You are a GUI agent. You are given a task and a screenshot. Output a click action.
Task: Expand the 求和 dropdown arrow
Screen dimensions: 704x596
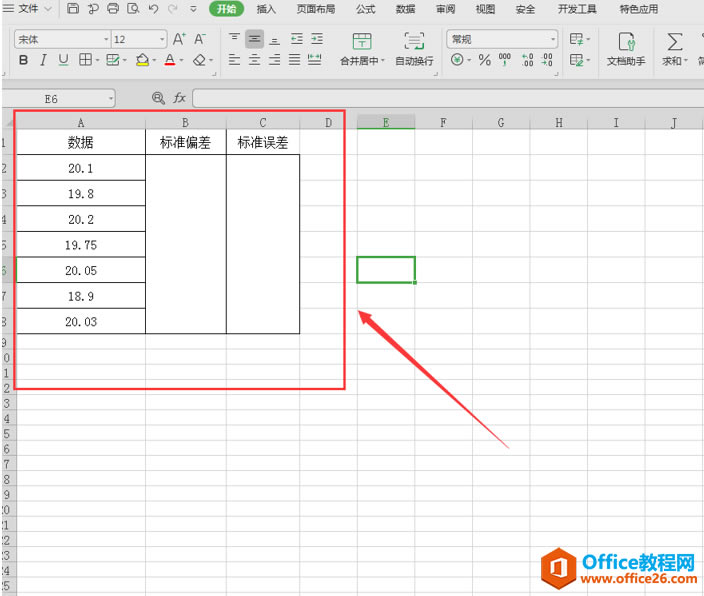[x=686, y=60]
